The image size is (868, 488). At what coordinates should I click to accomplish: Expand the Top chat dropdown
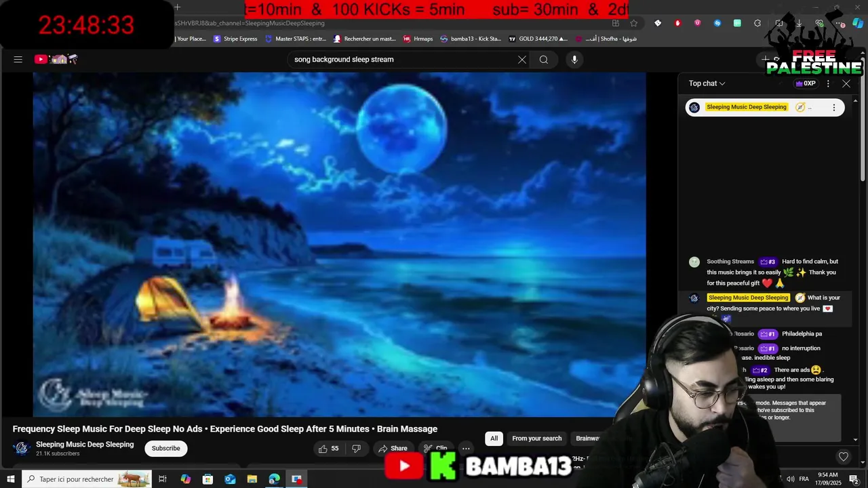(707, 83)
